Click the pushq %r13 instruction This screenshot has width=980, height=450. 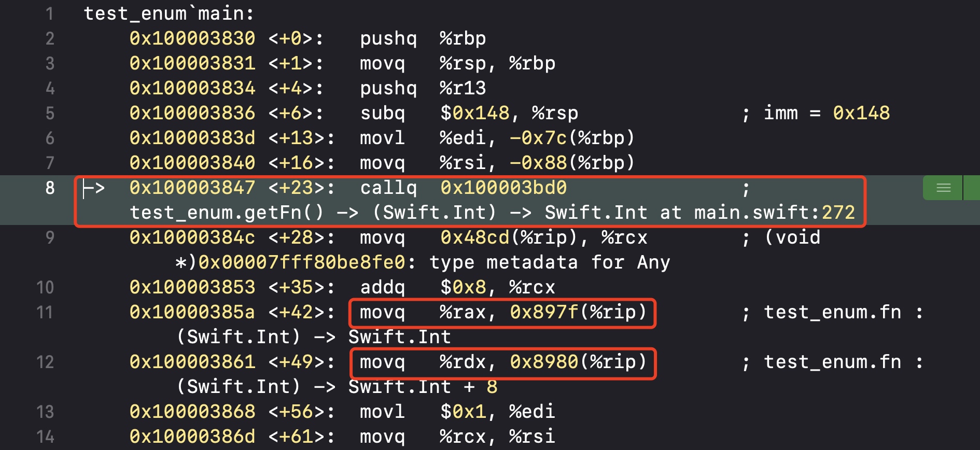423,88
